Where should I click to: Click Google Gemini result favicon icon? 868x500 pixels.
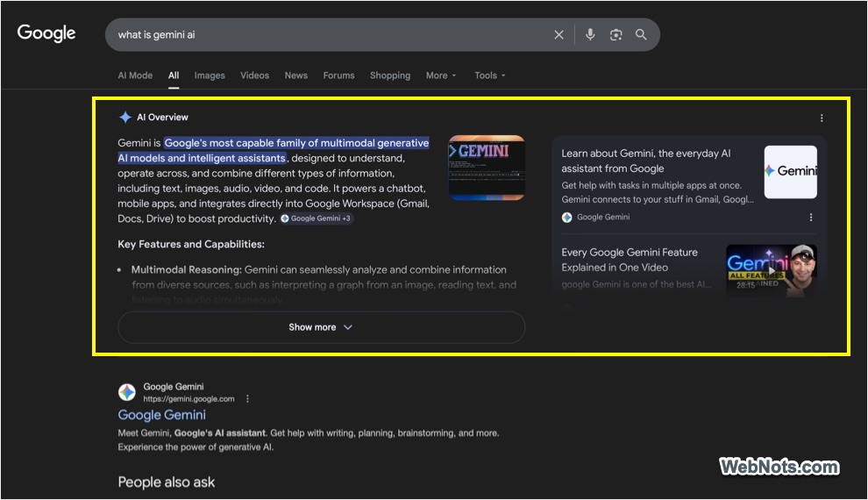tap(127, 392)
